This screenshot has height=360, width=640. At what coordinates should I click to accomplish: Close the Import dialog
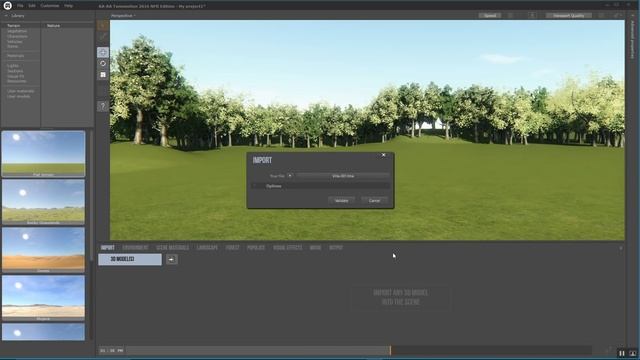point(383,155)
